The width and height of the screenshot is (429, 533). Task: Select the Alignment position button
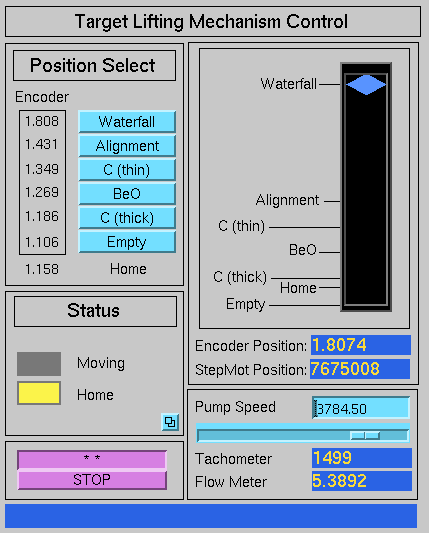coord(127,146)
